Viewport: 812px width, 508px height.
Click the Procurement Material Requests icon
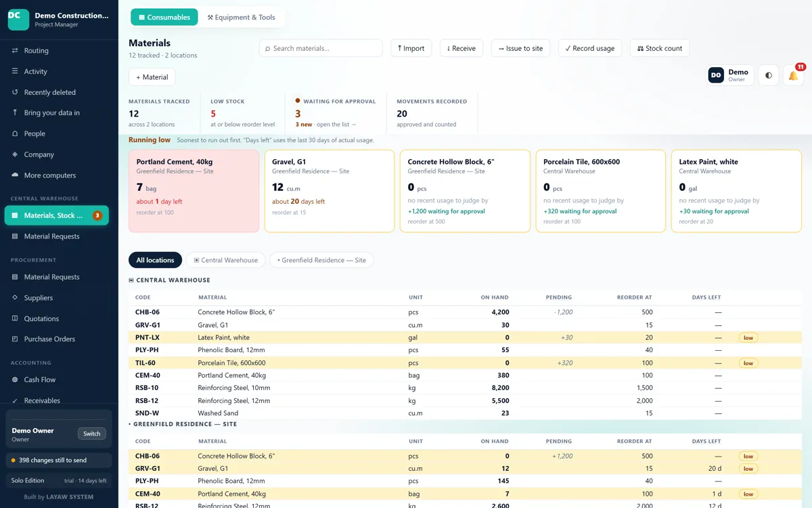point(15,277)
